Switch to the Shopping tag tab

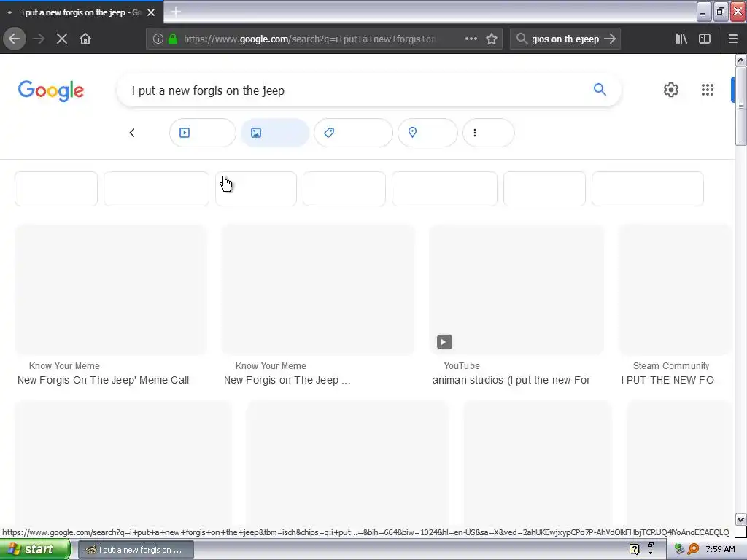[x=353, y=133]
